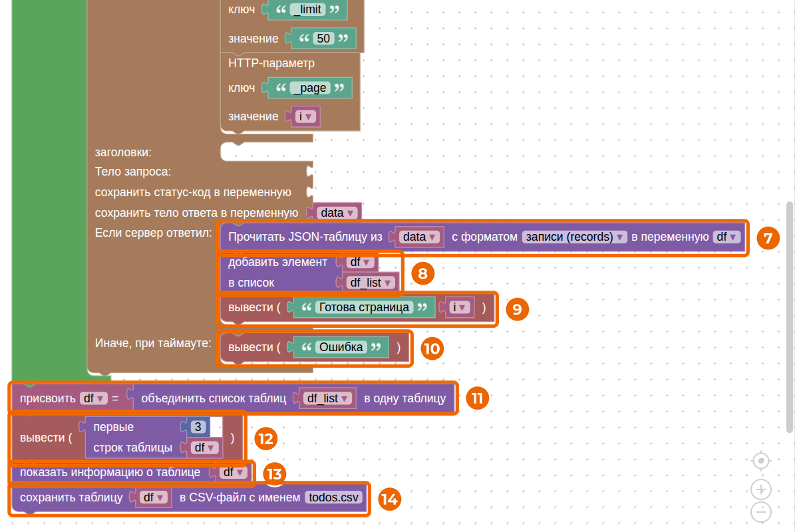The image size is (795, 532).
Task: Click the 'в CSV-файл с именем' label
Action: click(239, 497)
